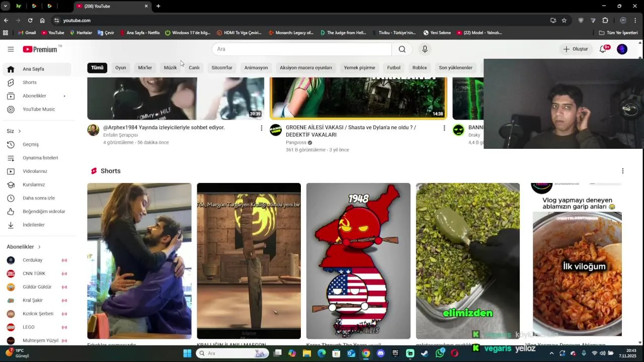
Task: Open the Oluştur create menu
Action: pos(575,49)
